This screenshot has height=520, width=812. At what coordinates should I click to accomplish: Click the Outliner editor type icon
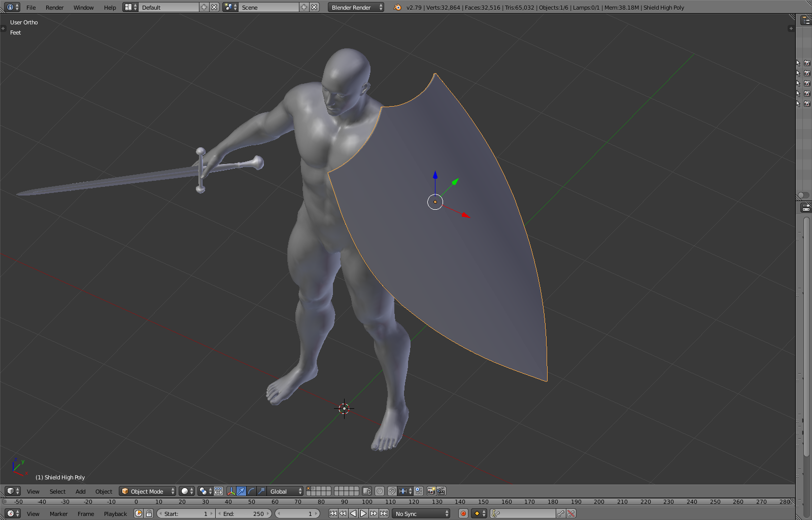806,20
